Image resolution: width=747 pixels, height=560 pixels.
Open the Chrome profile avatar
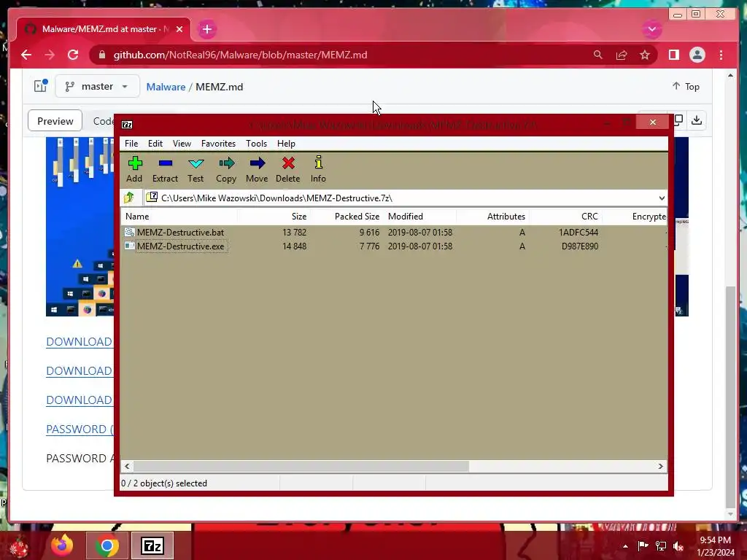click(x=697, y=55)
